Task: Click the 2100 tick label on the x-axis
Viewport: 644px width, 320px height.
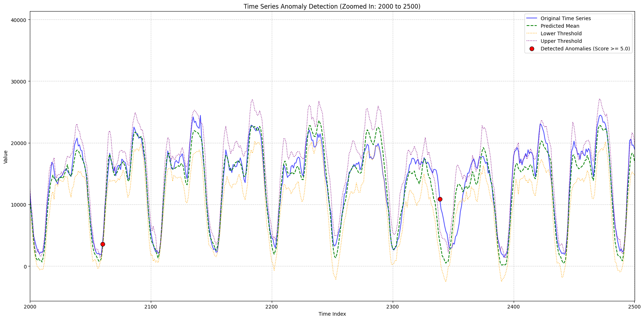Action: click(151, 307)
